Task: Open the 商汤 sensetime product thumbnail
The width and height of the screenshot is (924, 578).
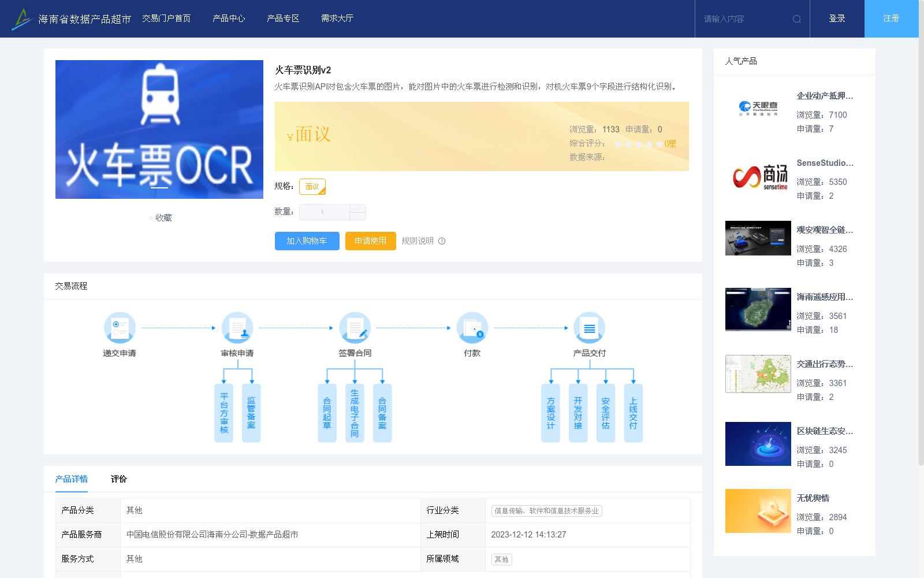Action: click(758, 176)
